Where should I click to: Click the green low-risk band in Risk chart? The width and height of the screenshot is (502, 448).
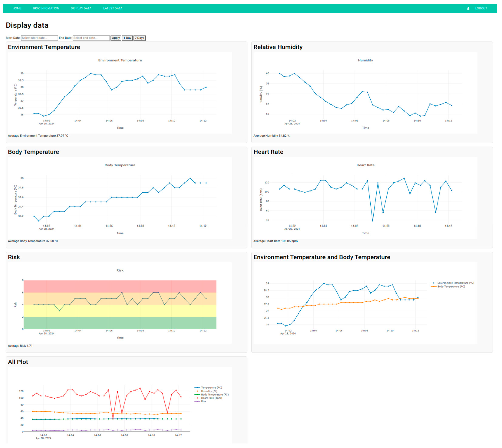pos(120,323)
